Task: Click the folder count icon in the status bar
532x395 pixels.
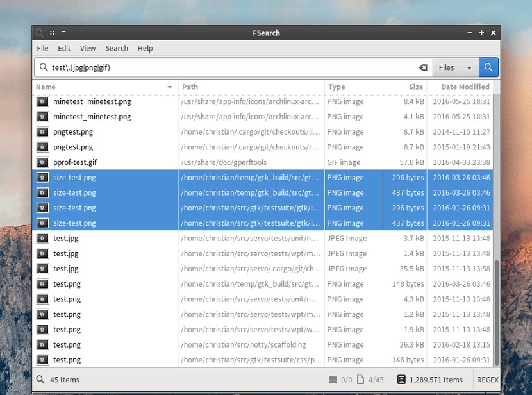Action: [x=333, y=380]
